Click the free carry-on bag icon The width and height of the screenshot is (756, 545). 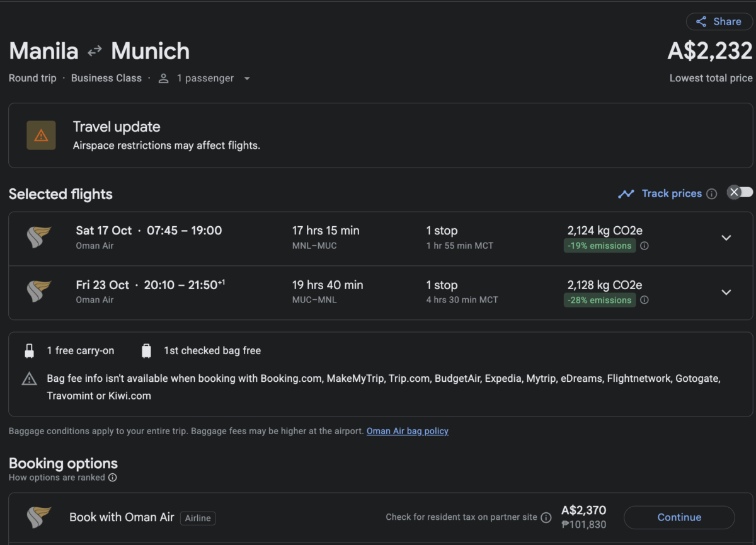pyautogui.click(x=29, y=351)
